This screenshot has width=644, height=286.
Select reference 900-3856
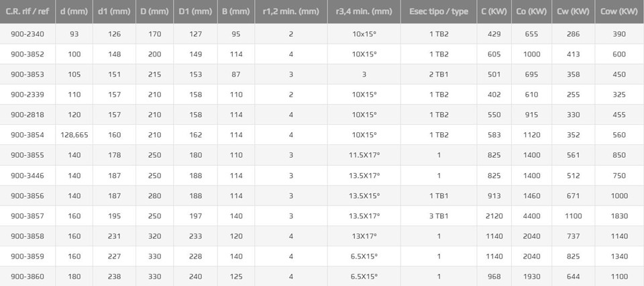point(28,195)
